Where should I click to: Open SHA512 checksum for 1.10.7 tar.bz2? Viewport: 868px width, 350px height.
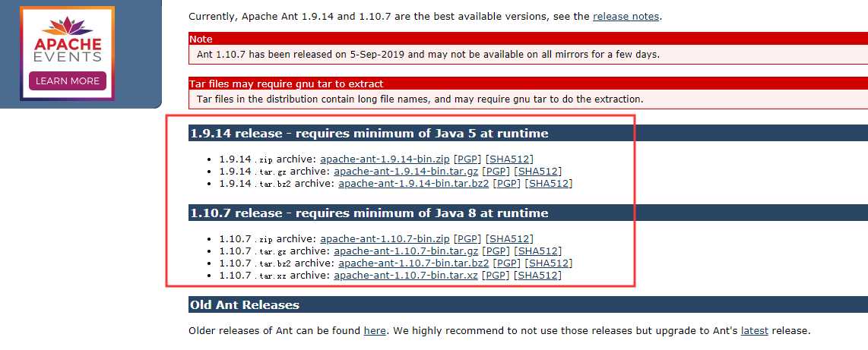point(549,263)
